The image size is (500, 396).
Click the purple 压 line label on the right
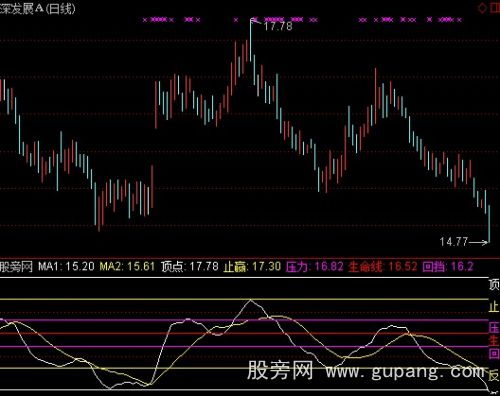[494, 327]
